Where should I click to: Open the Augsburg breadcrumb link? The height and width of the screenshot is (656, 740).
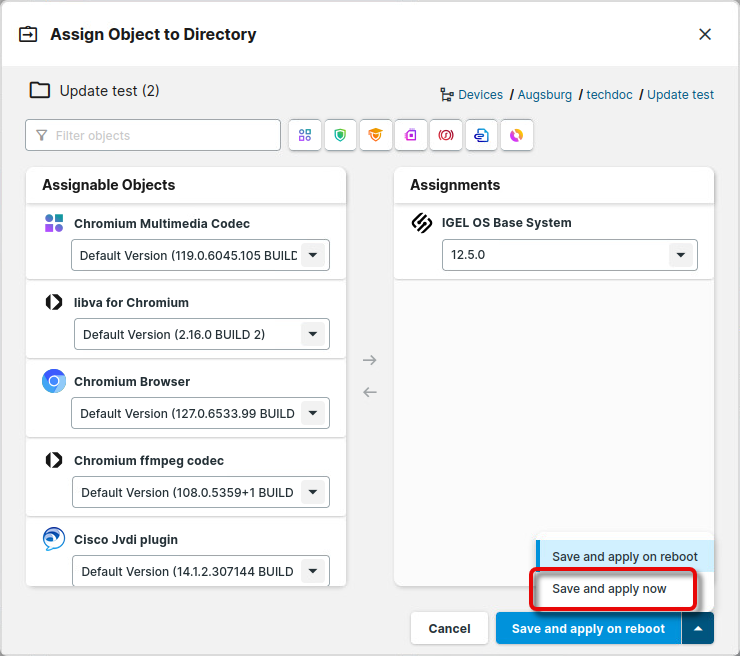(x=545, y=95)
